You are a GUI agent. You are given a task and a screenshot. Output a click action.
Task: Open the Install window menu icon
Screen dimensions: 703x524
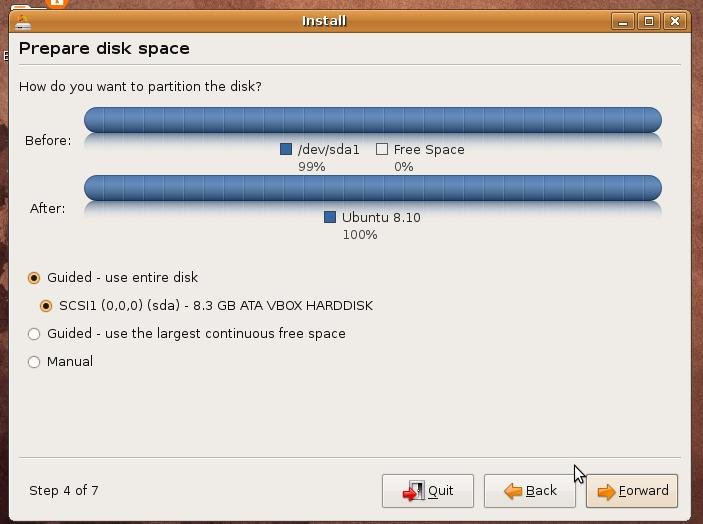(23, 20)
